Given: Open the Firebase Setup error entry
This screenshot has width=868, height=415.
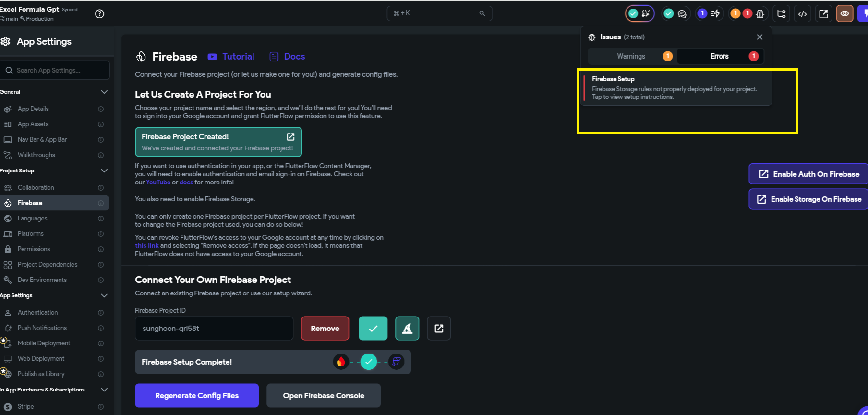Looking at the screenshot, I should point(676,88).
